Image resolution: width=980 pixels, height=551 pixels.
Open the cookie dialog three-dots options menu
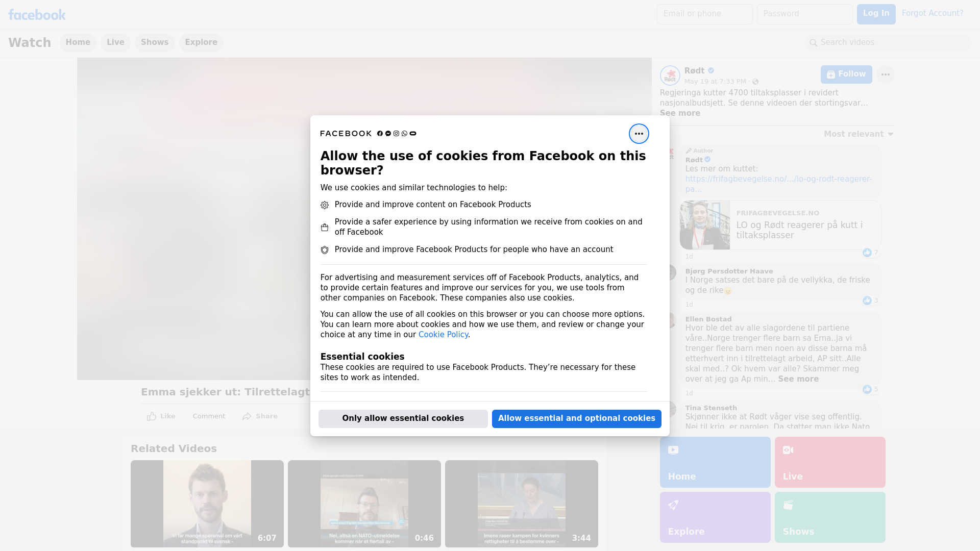click(x=639, y=134)
